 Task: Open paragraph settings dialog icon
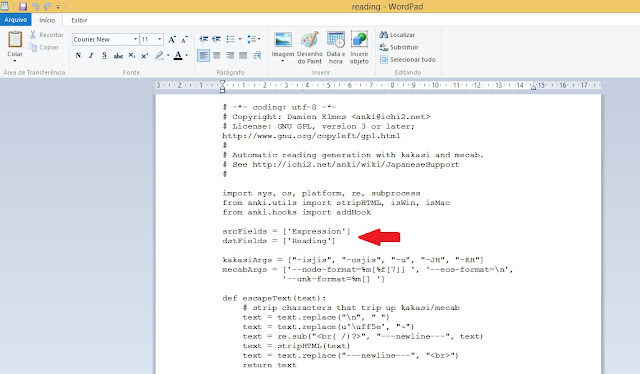point(257,55)
